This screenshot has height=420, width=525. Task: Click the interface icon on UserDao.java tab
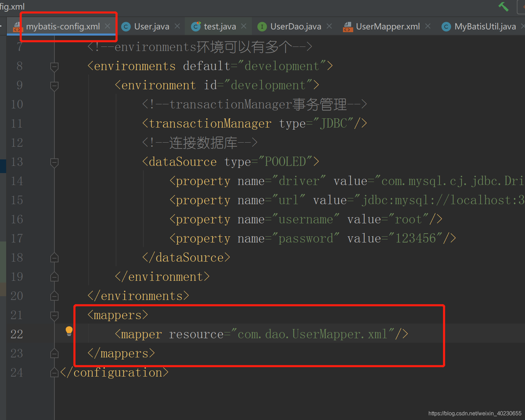tap(262, 27)
